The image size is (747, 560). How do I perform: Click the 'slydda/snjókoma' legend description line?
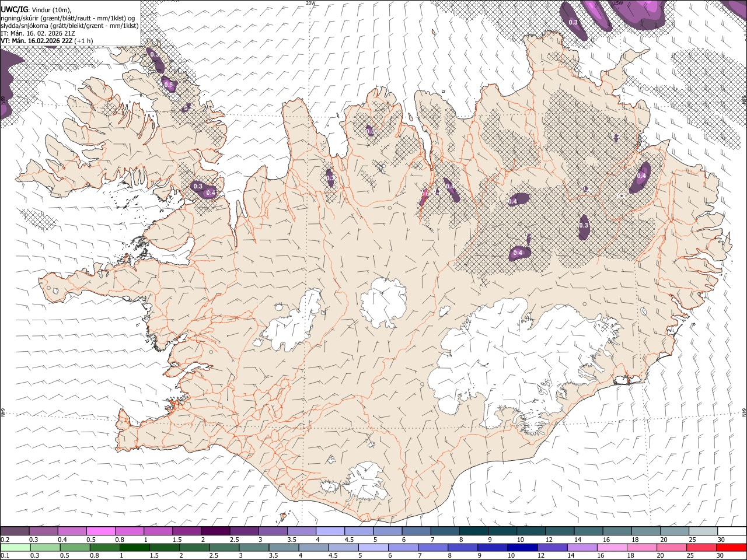pos(69,26)
